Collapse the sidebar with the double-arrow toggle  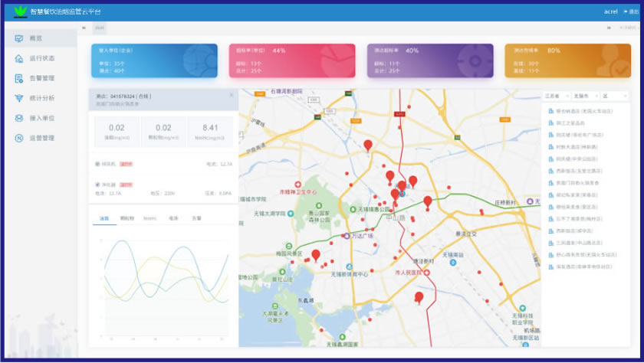pos(84,27)
